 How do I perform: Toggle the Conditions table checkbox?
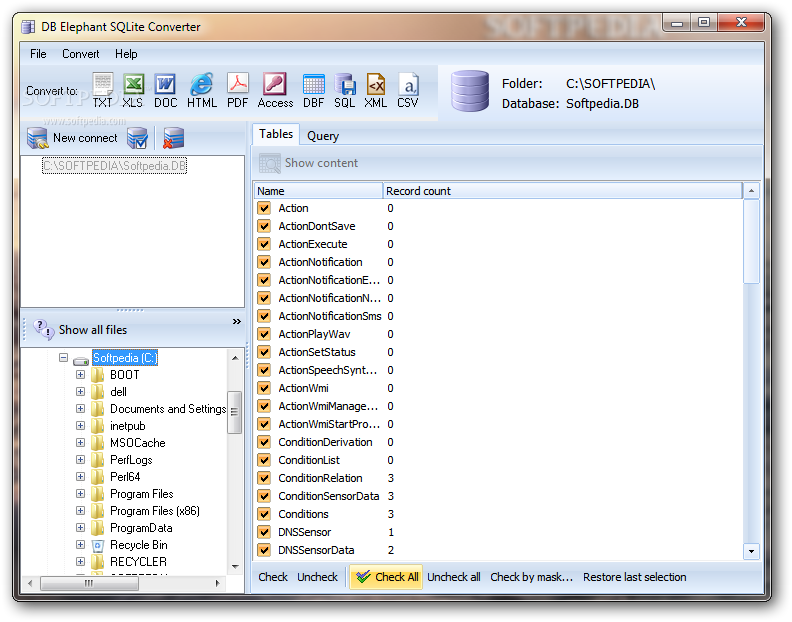click(264, 514)
